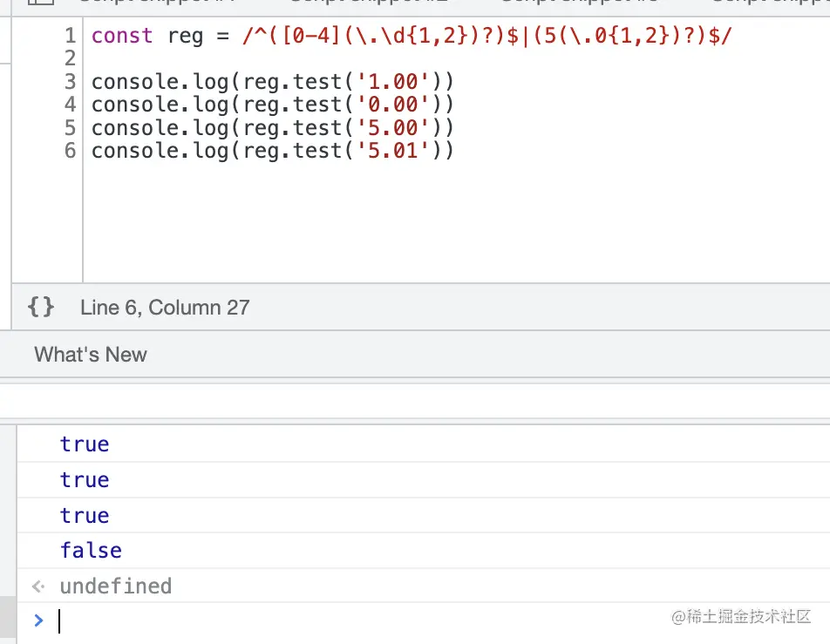Click line number 2 in the gutter

(69, 58)
